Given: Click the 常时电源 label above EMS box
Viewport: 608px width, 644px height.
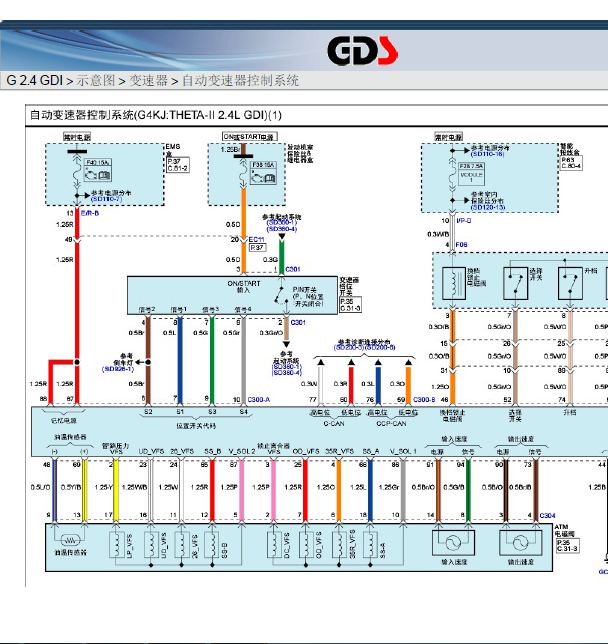Looking at the screenshot, I should (77, 137).
